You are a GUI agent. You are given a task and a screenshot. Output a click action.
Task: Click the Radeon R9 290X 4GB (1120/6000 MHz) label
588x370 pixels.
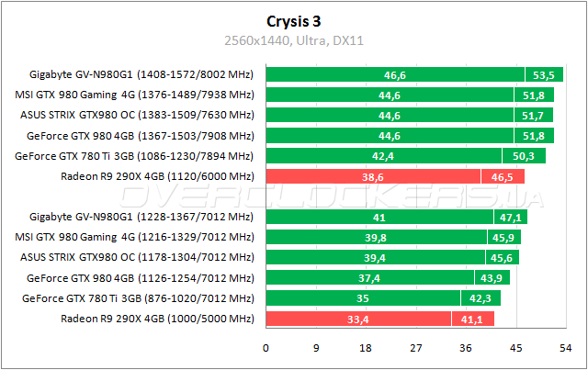coord(157,175)
